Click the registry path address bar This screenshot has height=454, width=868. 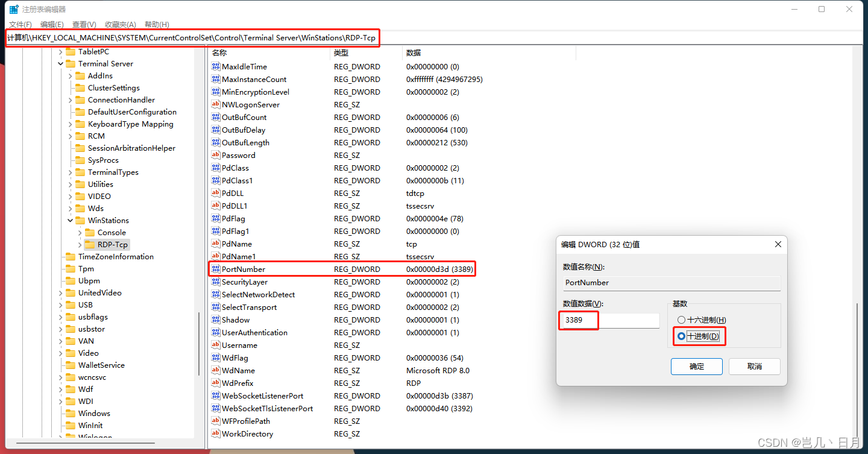click(434, 38)
